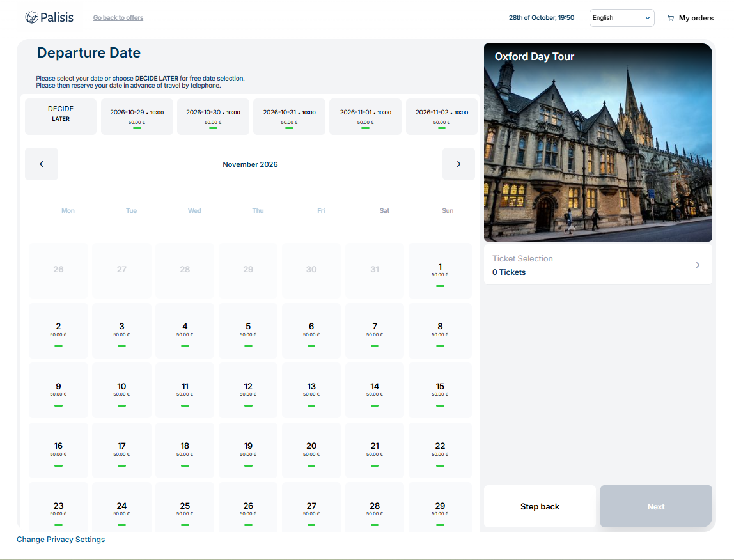
Task: Click the Palisis logo
Action: tap(49, 17)
